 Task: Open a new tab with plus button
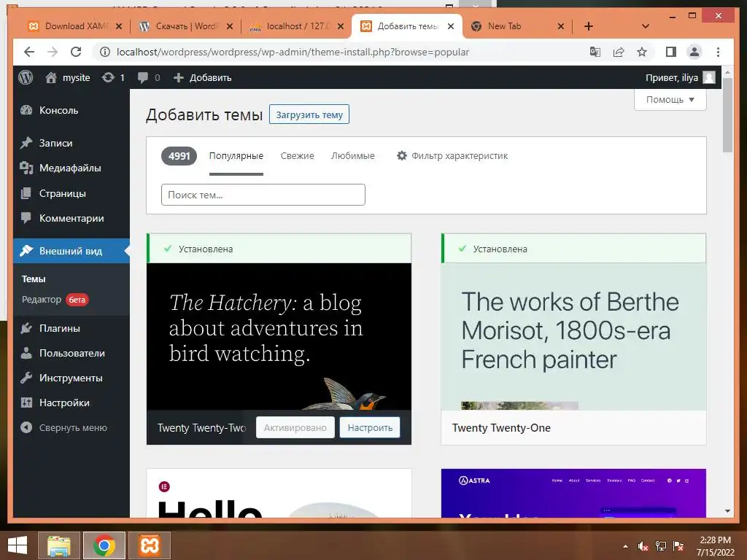tap(589, 26)
